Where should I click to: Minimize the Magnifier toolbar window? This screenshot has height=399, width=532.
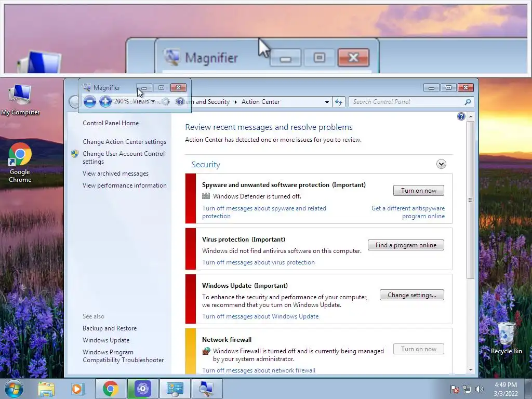[x=144, y=88]
